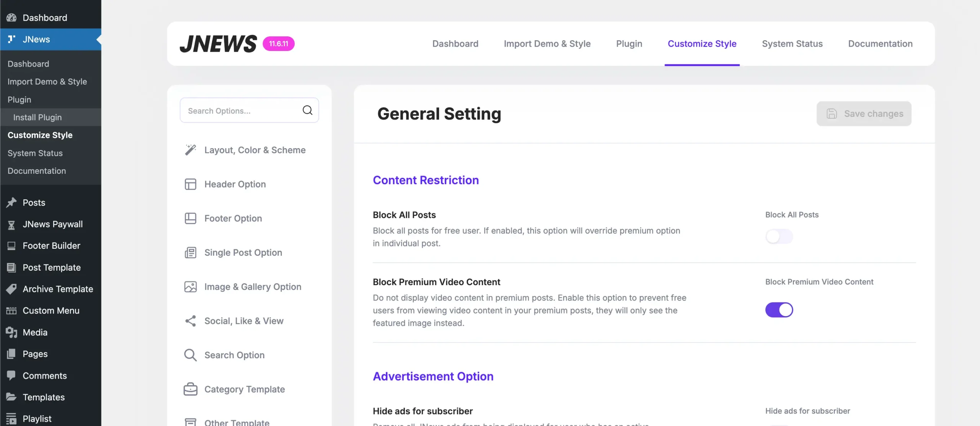Viewport: 980px width, 426px height.
Task: Focus the Search Options input field
Action: tap(241, 111)
